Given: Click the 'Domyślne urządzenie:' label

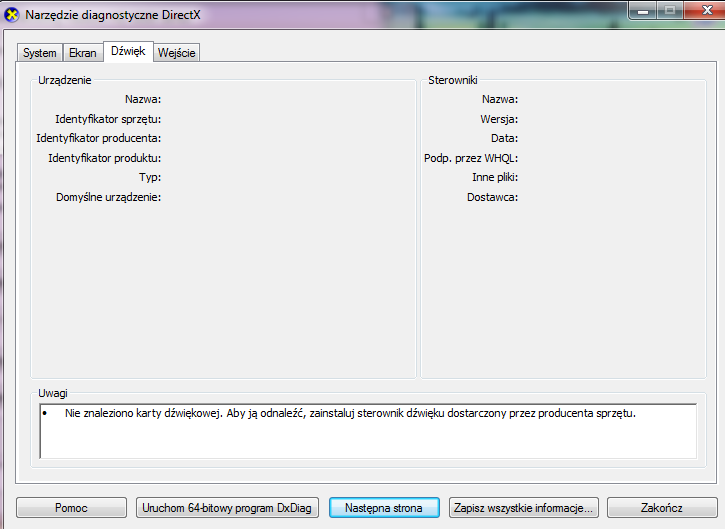Looking at the screenshot, I should point(109,197).
